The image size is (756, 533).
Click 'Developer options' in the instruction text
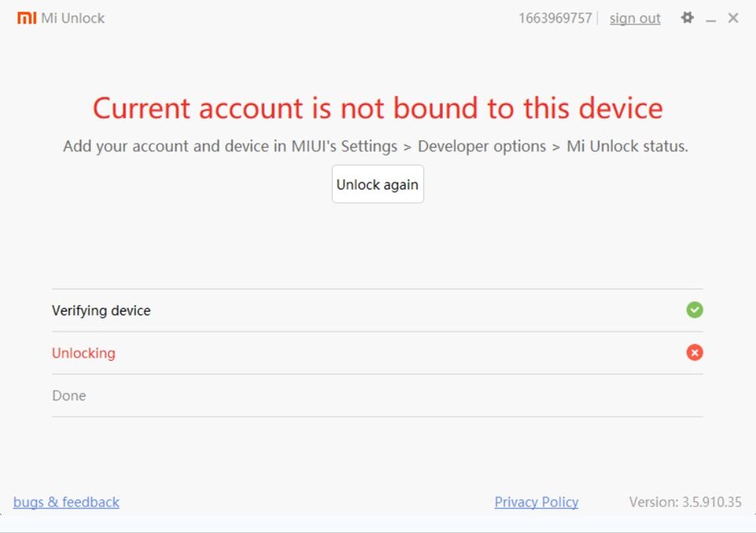[482, 146]
